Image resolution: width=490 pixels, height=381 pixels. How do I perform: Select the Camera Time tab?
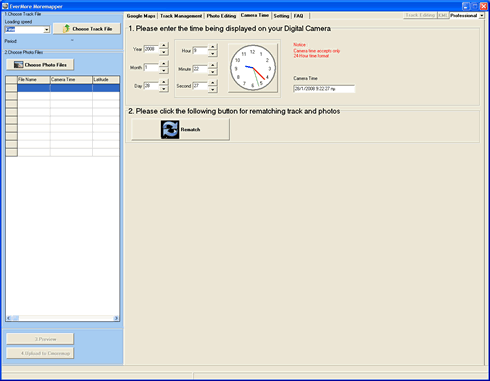(x=255, y=15)
